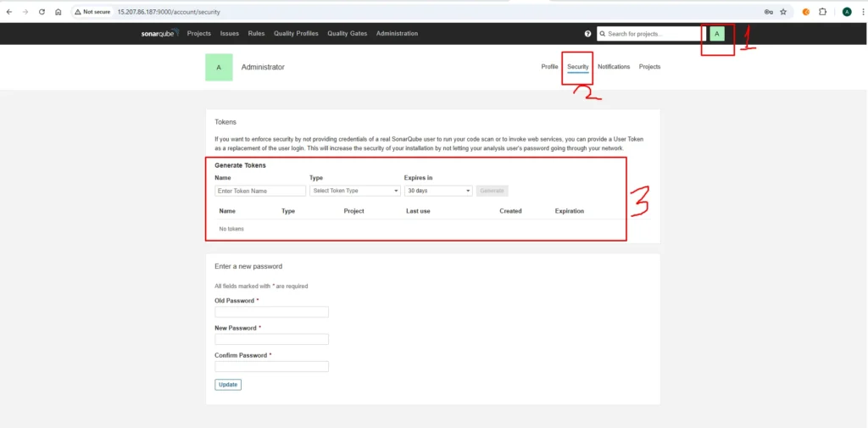
Task: Go back using the browser back arrow
Action: pyautogui.click(x=9, y=12)
